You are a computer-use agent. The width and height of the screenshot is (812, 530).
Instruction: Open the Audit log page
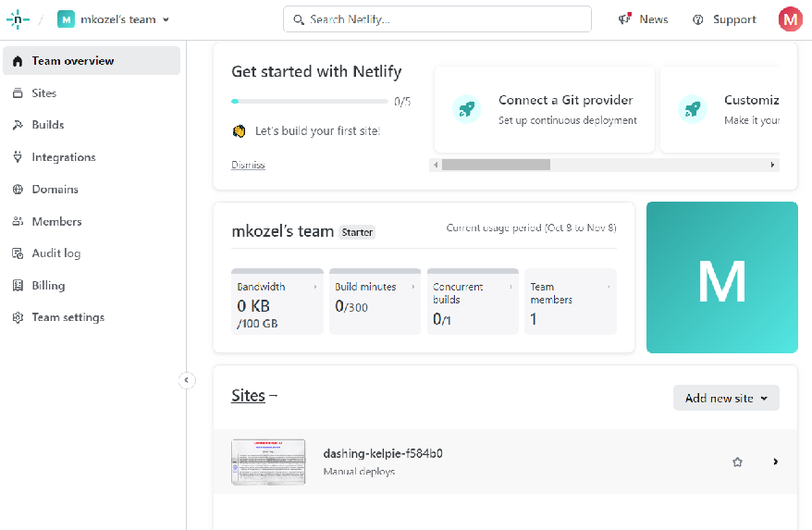[55, 253]
